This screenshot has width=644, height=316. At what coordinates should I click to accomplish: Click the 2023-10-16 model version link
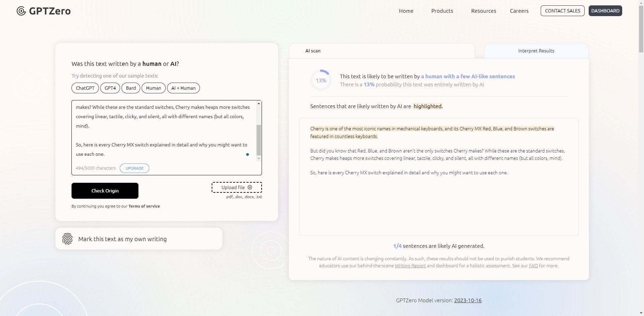tap(468, 300)
